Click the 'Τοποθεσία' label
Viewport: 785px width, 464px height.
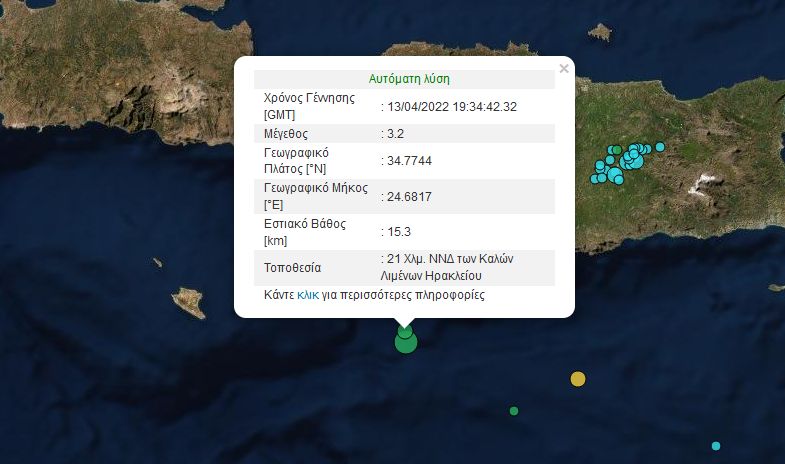292,268
